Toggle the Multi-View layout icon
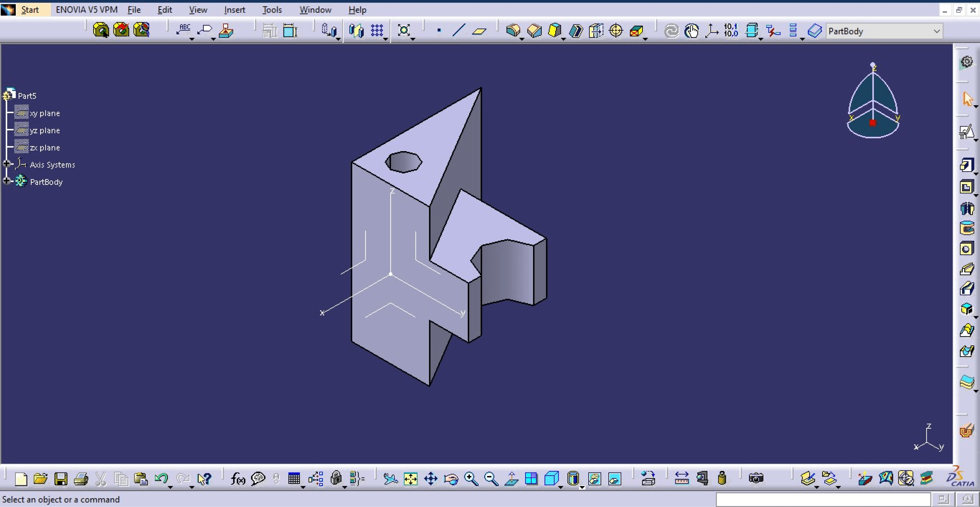 (531, 478)
